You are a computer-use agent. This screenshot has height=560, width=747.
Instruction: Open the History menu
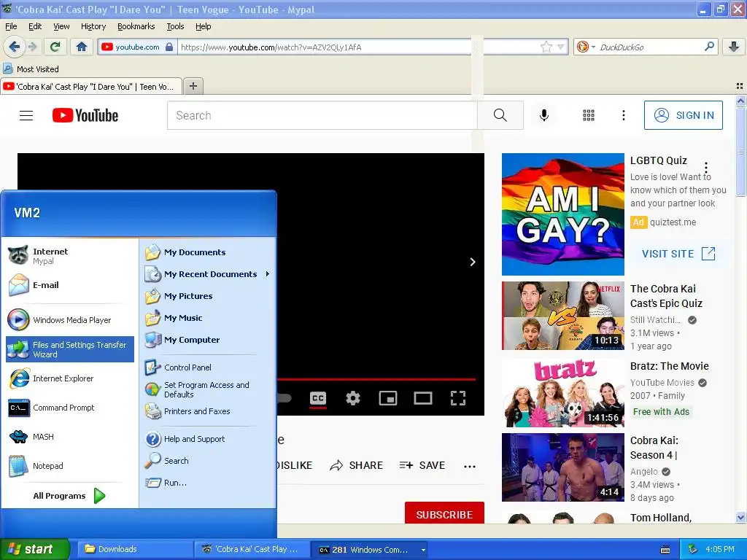pyautogui.click(x=93, y=26)
